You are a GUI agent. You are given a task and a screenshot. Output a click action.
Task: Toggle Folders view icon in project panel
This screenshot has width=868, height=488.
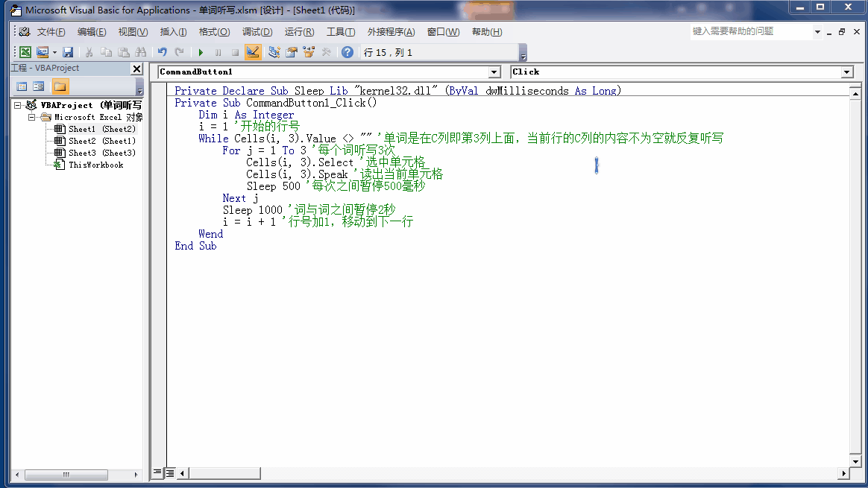(60, 86)
